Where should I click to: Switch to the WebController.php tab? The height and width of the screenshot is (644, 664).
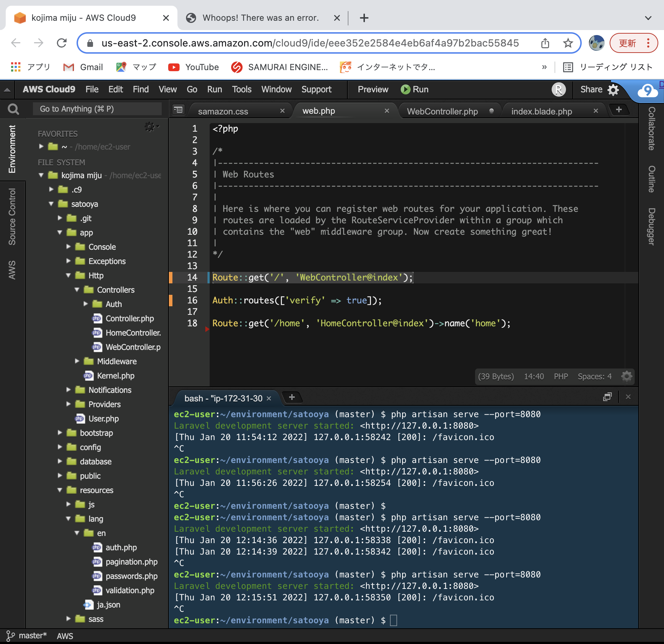(442, 111)
